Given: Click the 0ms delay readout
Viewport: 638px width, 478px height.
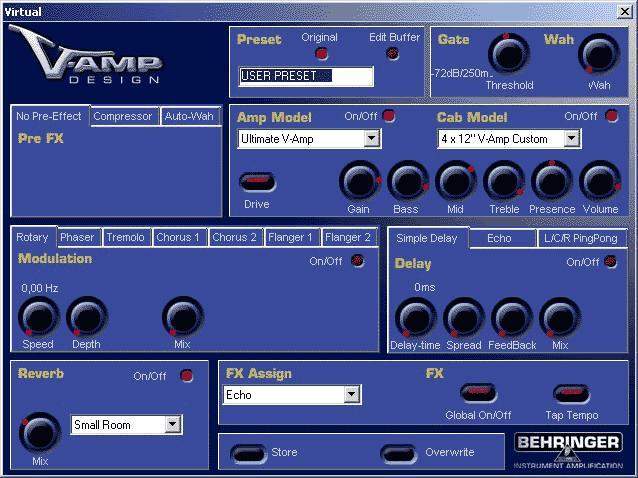Looking at the screenshot, I should click(x=425, y=288).
